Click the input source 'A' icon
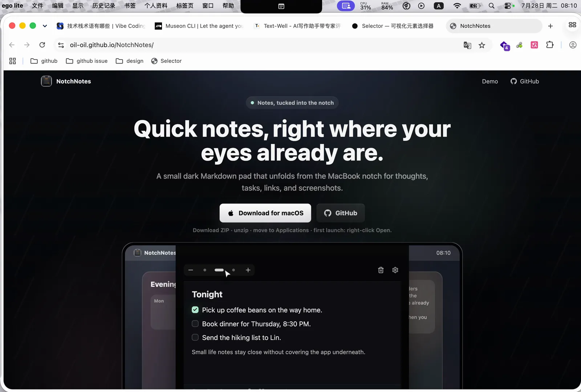This screenshot has width=581, height=392. pyautogui.click(x=439, y=6)
